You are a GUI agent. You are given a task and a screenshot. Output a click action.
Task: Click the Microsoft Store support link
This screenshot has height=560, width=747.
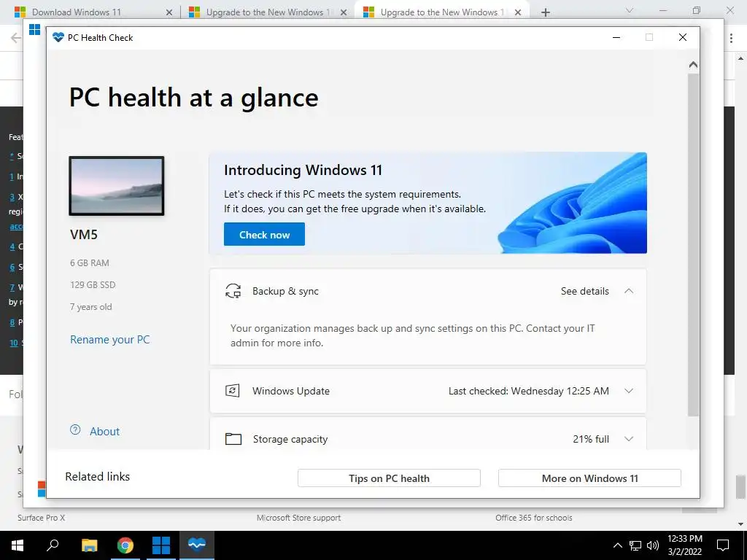click(x=298, y=518)
